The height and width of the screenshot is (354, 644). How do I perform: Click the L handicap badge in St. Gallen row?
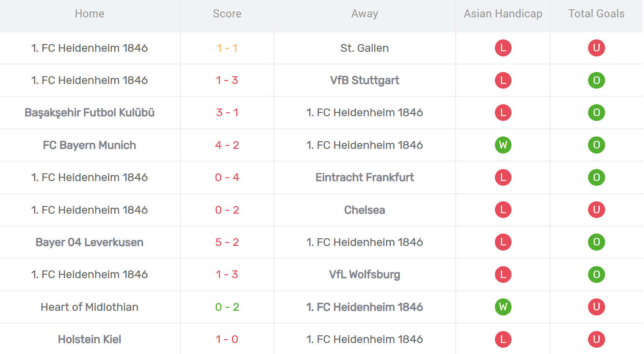(x=503, y=48)
